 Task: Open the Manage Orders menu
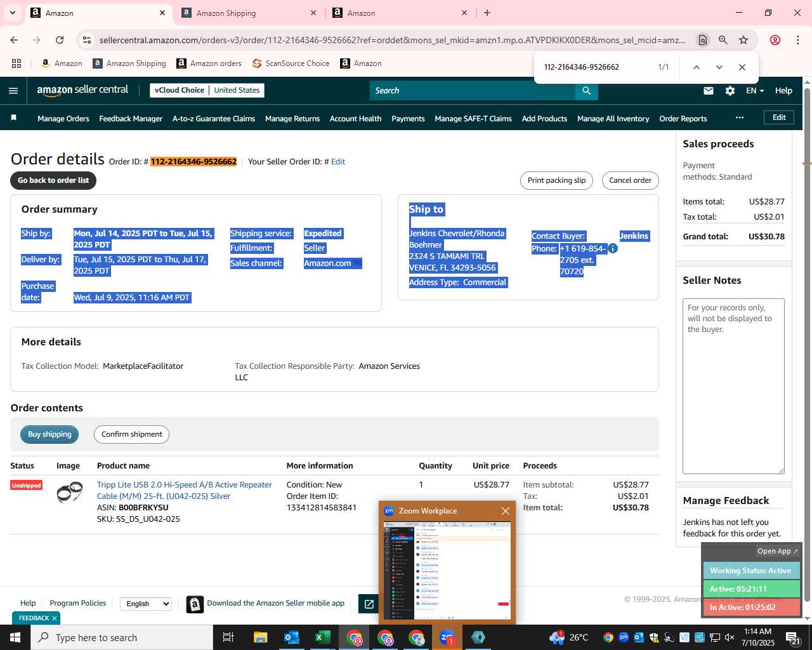pyautogui.click(x=63, y=119)
